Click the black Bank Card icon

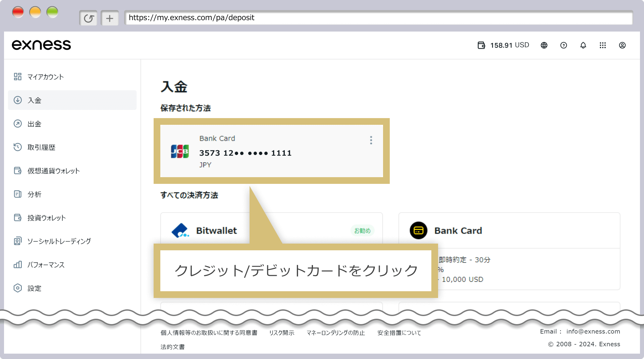coord(418,230)
